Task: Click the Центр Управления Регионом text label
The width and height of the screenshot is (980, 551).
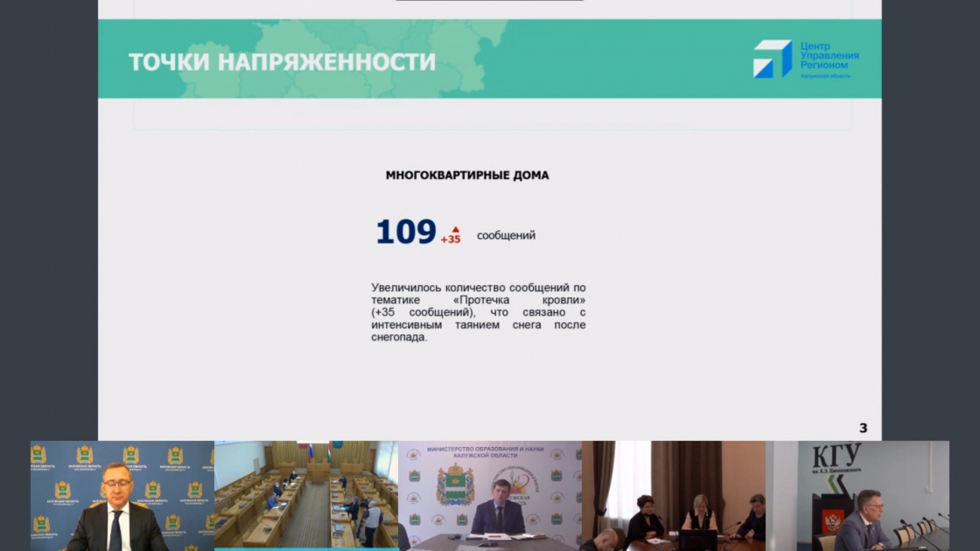Action: click(x=829, y=54)
